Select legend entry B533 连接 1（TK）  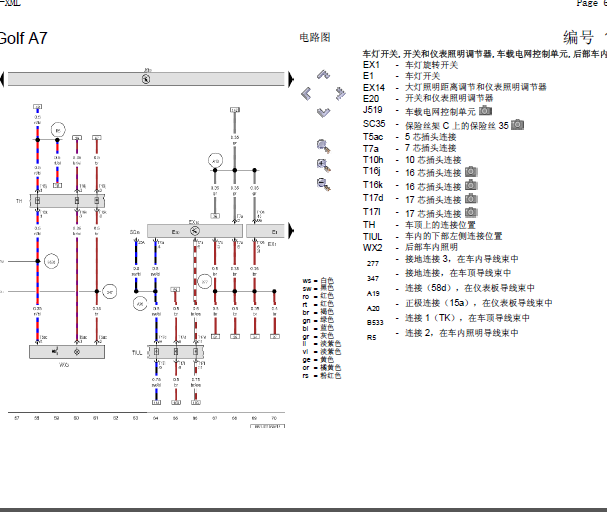[x=448, y=319]
